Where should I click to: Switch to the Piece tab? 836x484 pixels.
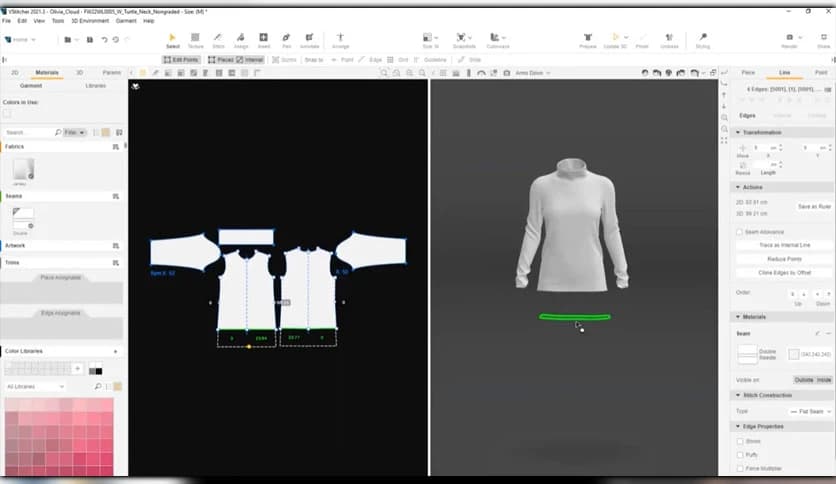tap(748, 73)
